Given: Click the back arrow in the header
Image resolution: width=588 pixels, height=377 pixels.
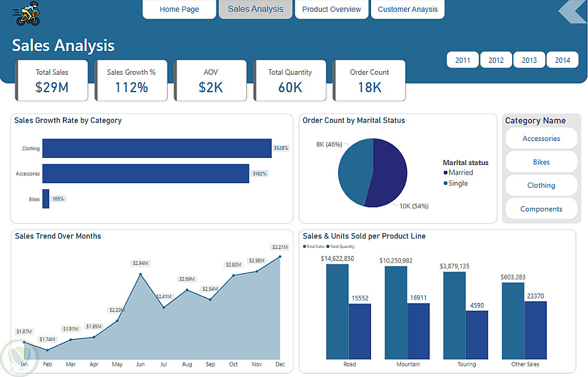Looking at the screenshot, I should [x=572, y=11].
